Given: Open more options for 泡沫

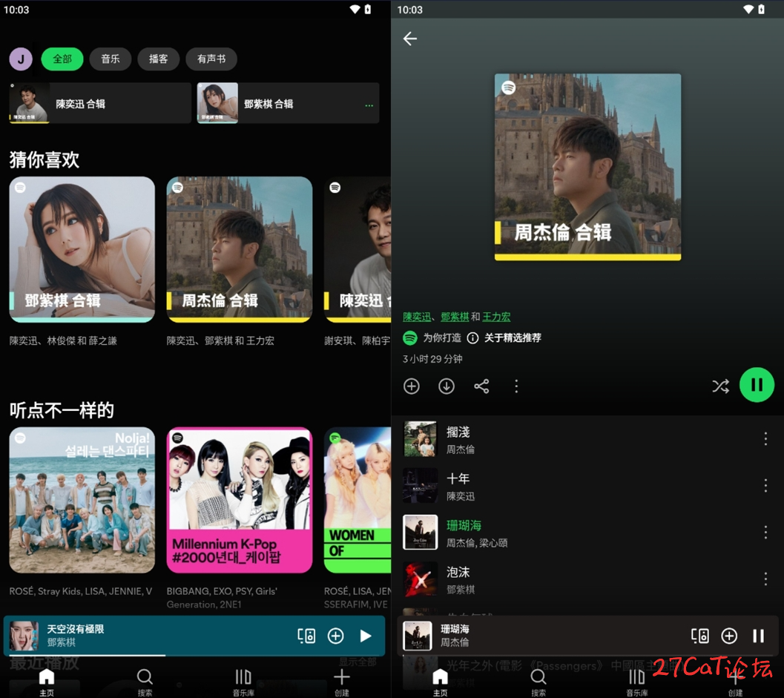Looking at the screenshot, I should [x=765, y=579].
